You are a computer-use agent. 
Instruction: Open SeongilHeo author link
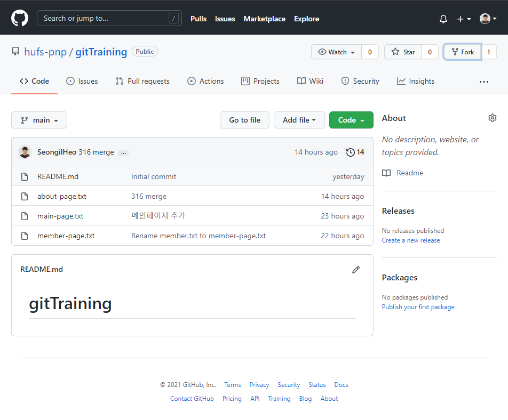point(57,152)
